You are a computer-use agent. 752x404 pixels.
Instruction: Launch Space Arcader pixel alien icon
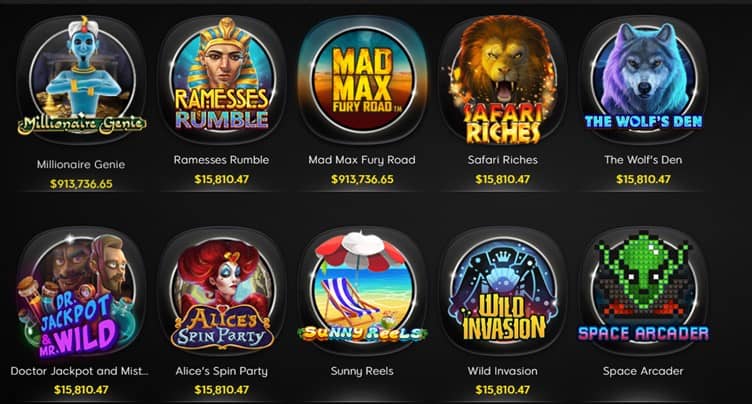[643, 291]
